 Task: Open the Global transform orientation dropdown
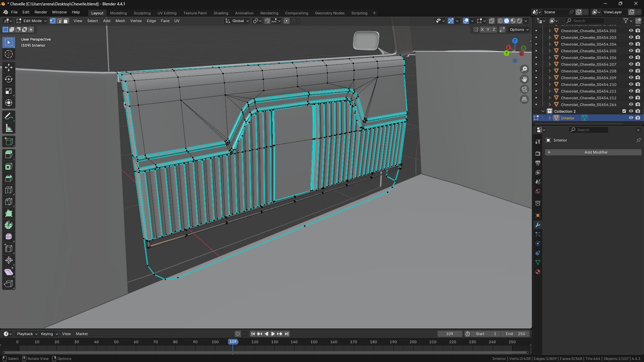[x=238, y=21]
